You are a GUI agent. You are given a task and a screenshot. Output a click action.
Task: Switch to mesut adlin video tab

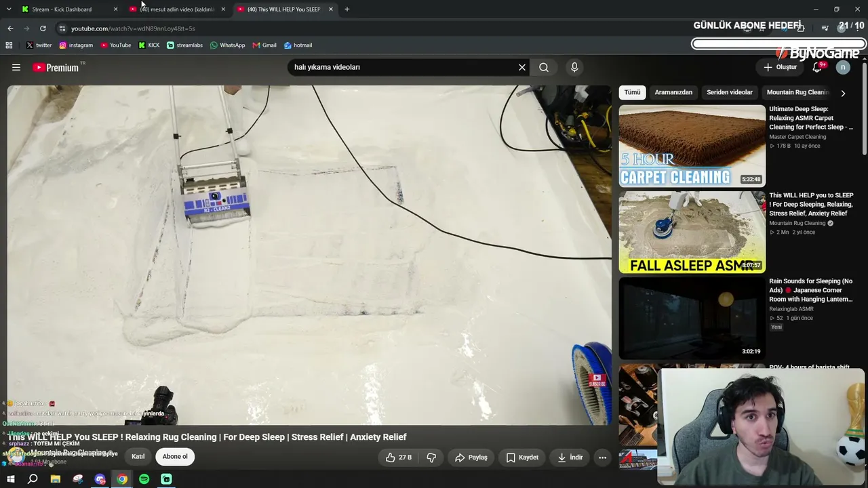(178, 9)
